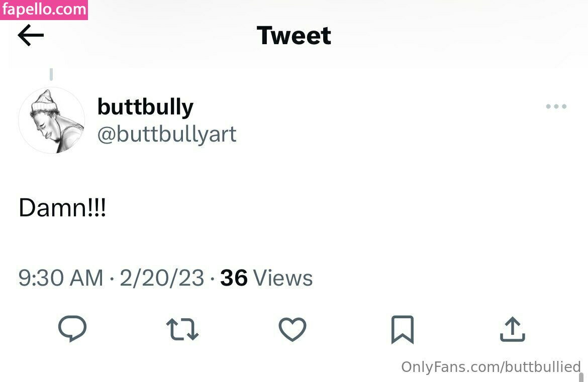
Task: Select the Tweet header title
Action: click(294, 36)
